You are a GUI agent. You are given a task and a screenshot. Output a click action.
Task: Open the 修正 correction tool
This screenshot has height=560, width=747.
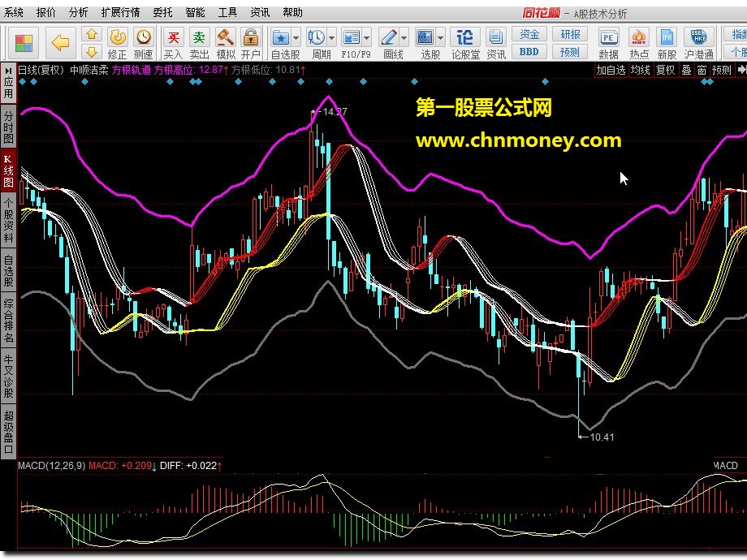(x=117, y=43)
